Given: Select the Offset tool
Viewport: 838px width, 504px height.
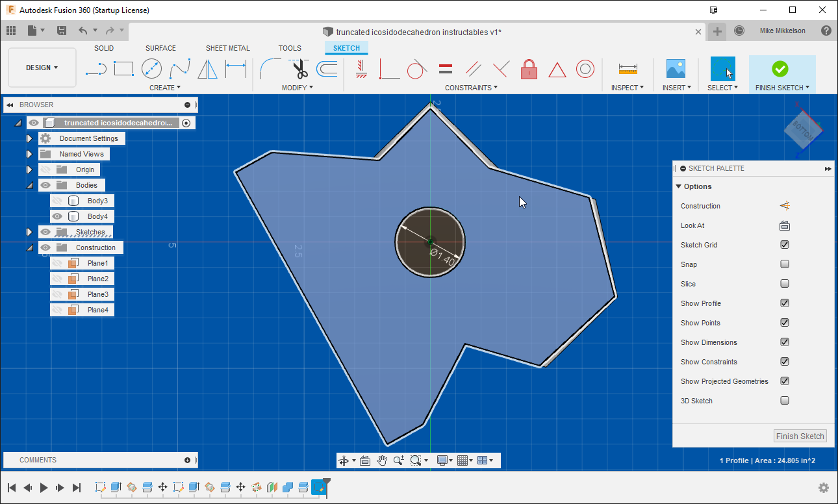Looking at the screenshot, I should tap(327, 68).
